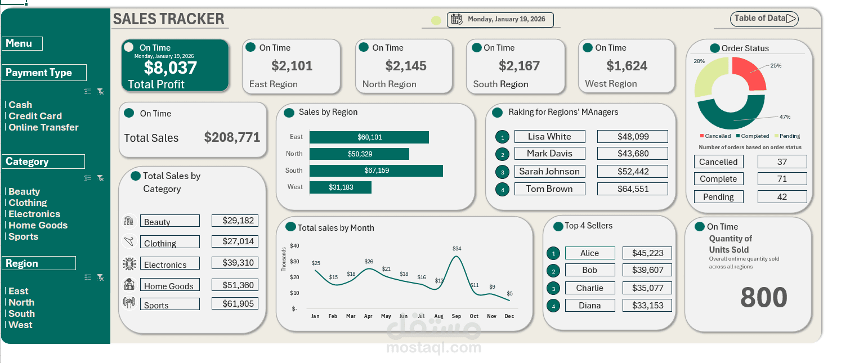
Task: Click the Menu label in the sidebar
Action: pos(23,43)
